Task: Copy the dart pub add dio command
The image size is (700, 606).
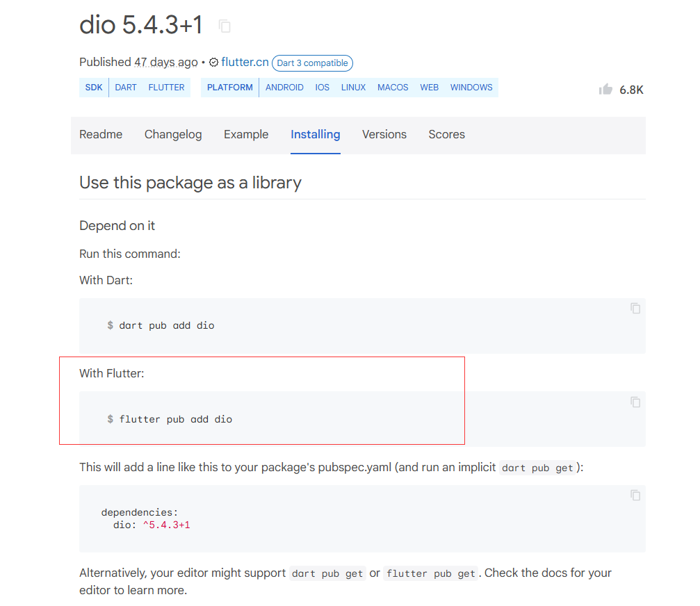Action: click(635, 309)
